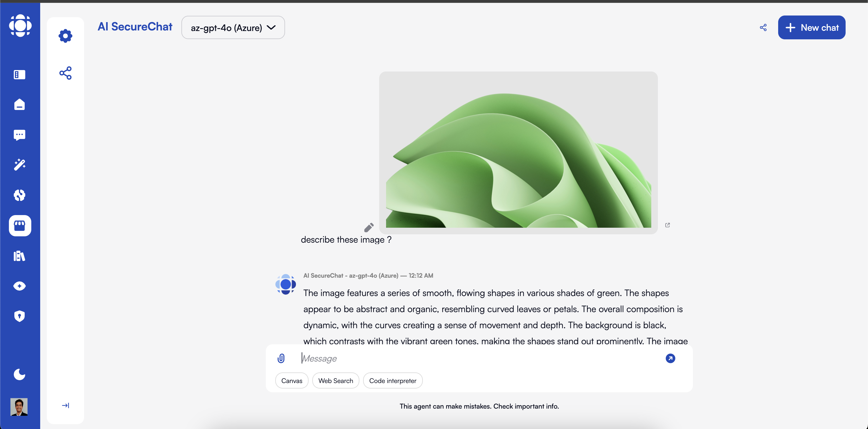
Task: Click the magic wand sidebar icon
Action: click(x=20, y=165)
